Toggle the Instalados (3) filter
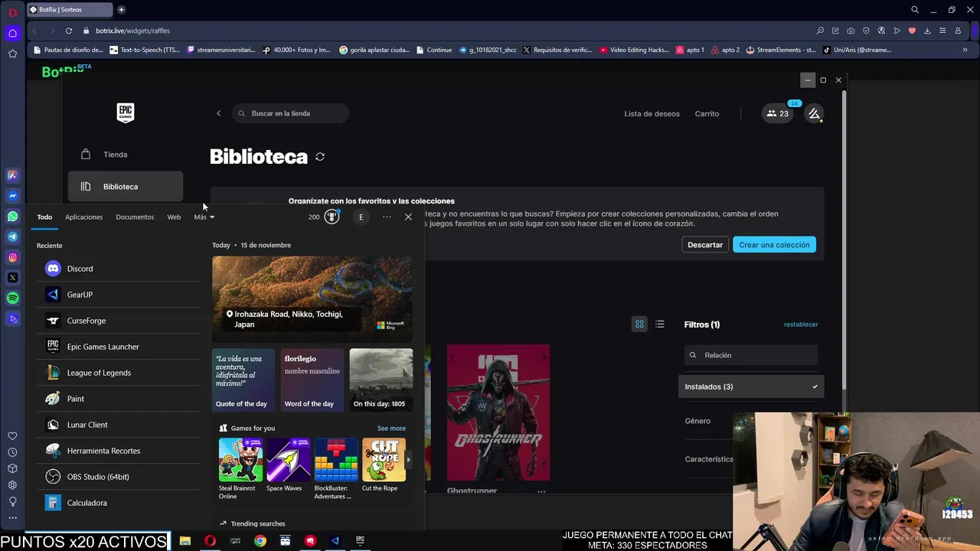The height and width of the screenshot is (551, 980). pyautogui.click(x=751, y=386)
